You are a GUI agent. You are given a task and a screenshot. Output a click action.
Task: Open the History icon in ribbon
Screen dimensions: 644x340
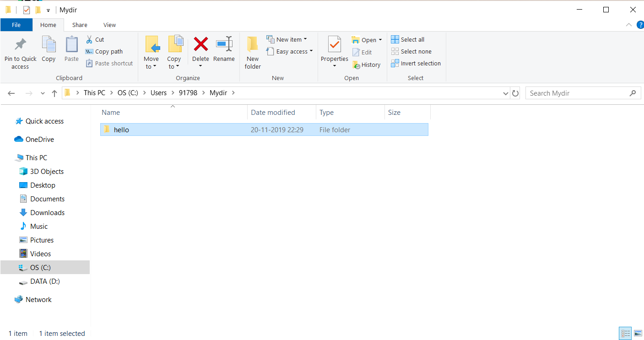click(x=357, y=65)
